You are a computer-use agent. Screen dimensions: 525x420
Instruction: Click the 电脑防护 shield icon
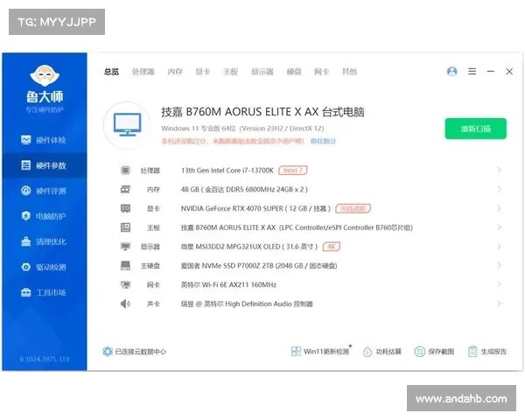(25, 216)
